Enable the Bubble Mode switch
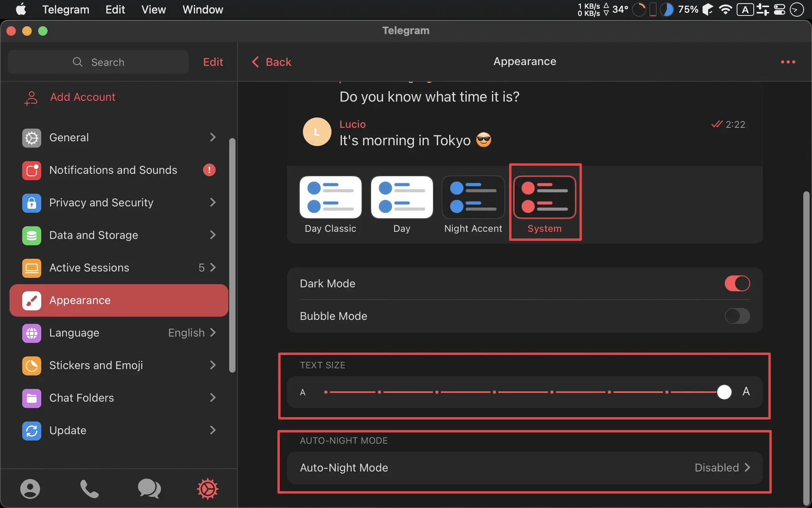812x508 pixels. coord(737,316)
